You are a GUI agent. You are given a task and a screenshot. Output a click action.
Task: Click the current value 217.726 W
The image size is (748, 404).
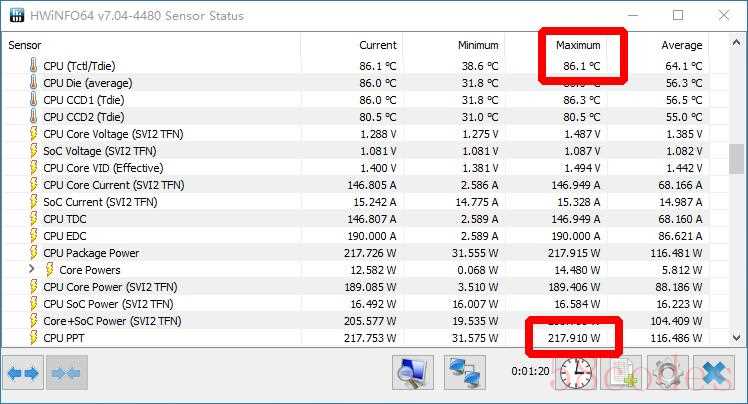tap(370, 253)
